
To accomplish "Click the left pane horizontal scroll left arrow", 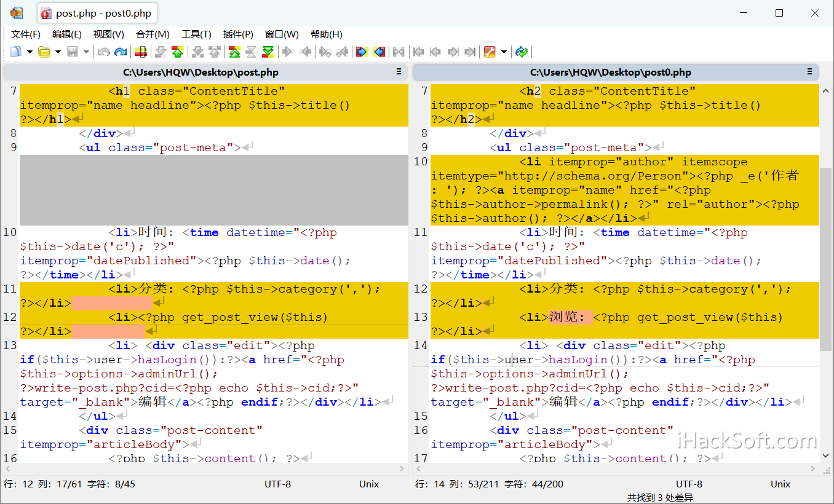I will pyautogui.click(x=9, y=468).
